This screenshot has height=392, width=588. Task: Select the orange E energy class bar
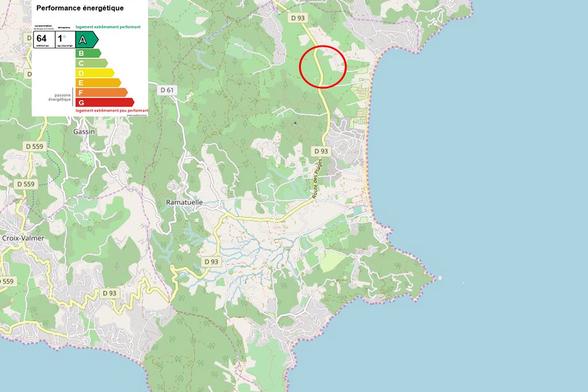tap(97, 82)
